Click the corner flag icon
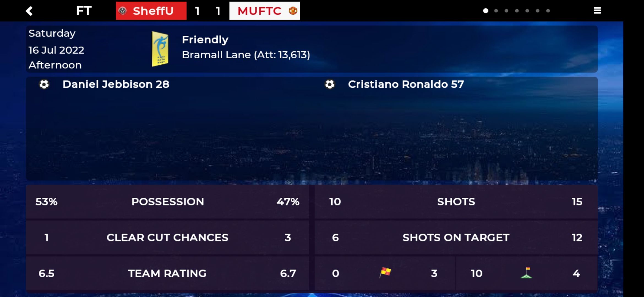The height and width of the screenshot is (297, 644). (526, 273)
